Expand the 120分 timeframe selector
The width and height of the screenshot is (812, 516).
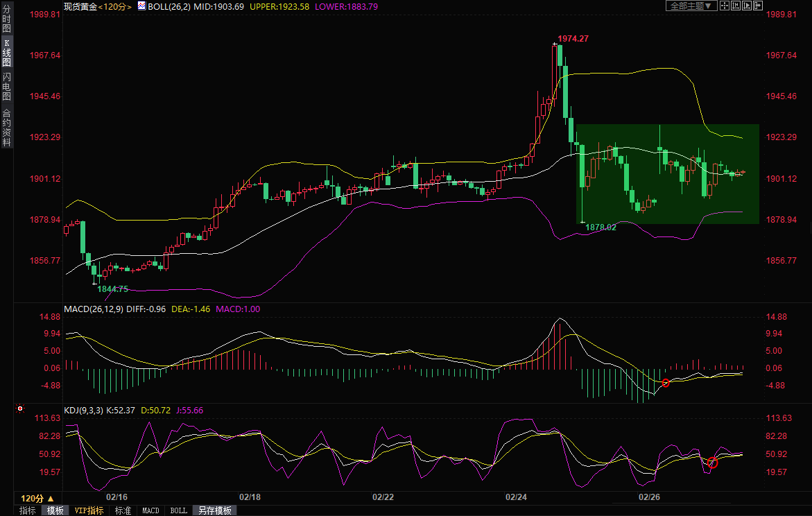coord(37,498)
